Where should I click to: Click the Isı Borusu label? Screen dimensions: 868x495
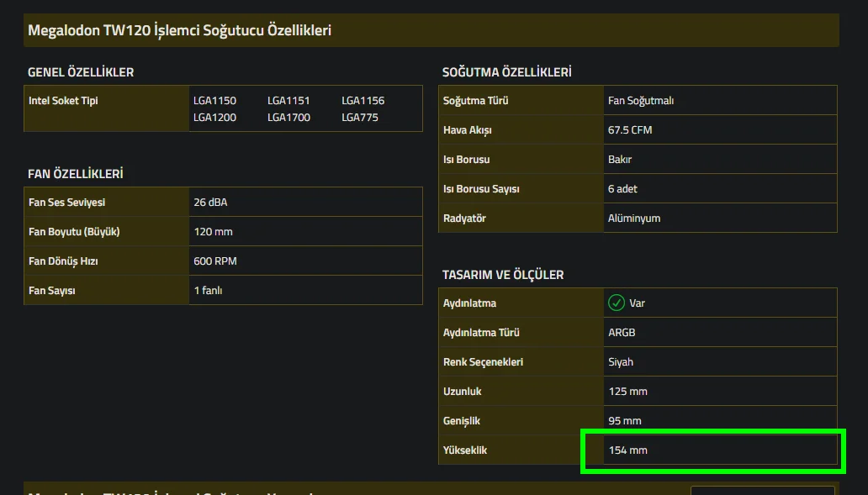466,160
